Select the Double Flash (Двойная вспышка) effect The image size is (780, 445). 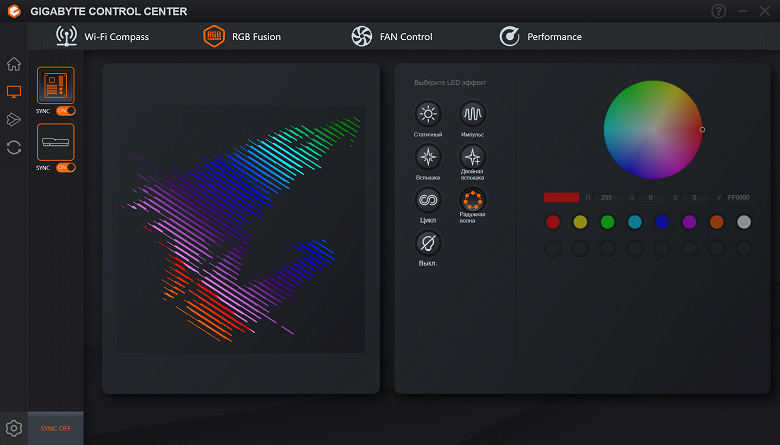(x=472, y=157)
